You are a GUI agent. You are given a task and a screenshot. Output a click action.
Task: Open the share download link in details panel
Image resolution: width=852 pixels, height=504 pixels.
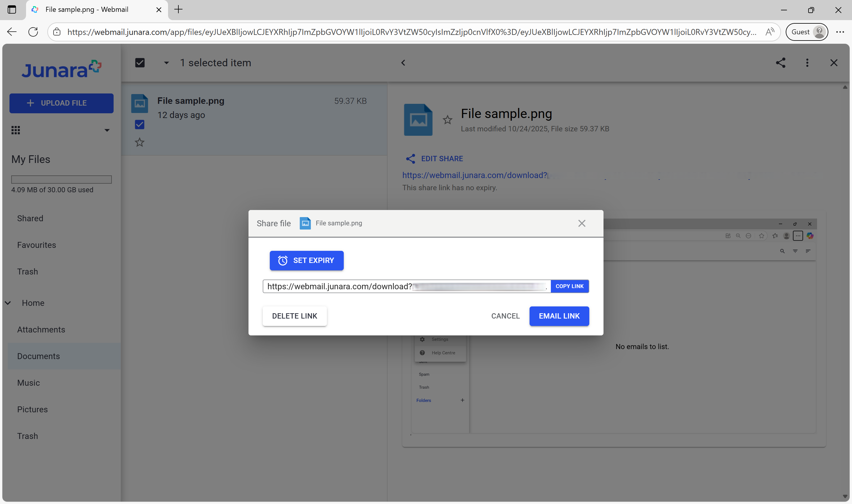pyautogui.click(x=475, y=175)
